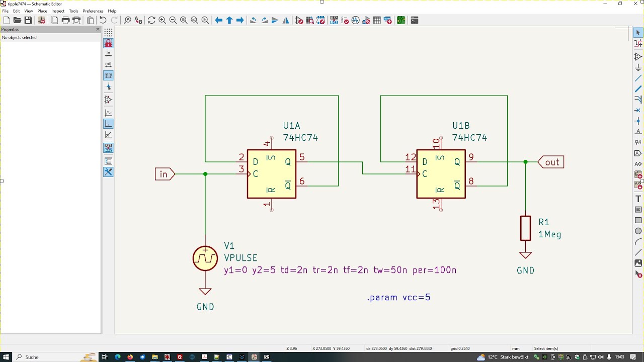Enable free-angle line mode

pos(108,113)
